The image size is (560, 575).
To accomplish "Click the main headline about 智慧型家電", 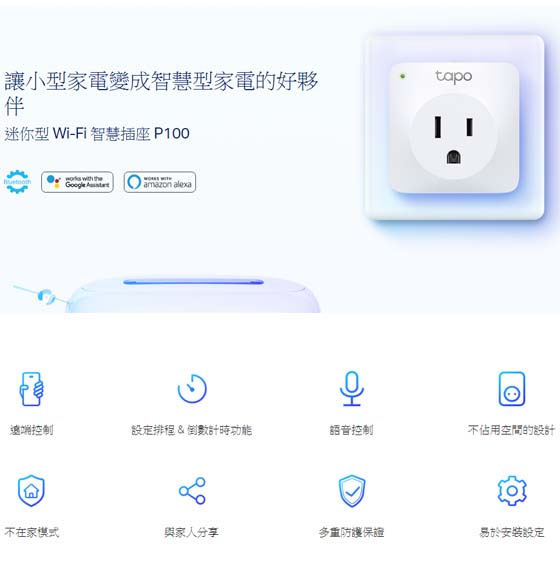I will pos(161,94).
